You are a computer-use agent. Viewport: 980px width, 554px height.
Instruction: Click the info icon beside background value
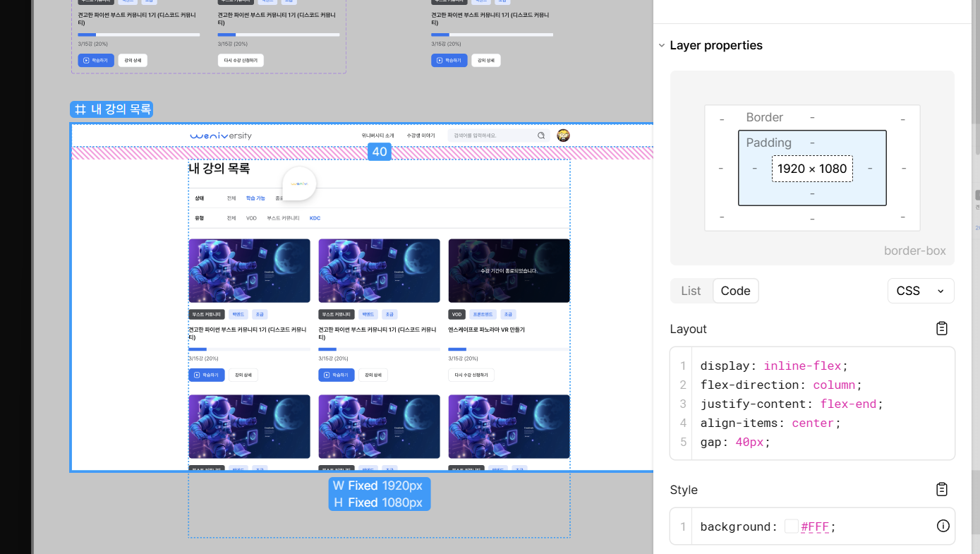click(x=943, y=526)
